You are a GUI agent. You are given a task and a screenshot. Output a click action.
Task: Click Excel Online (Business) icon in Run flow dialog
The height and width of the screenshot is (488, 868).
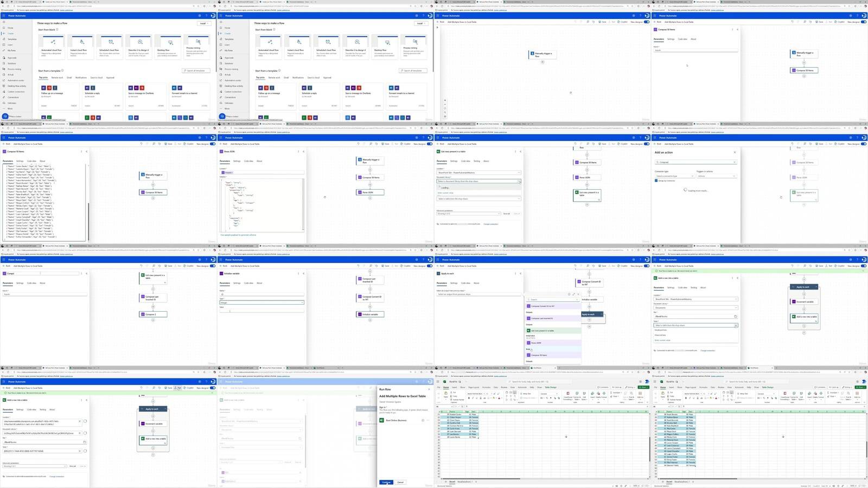pyautogui.click(x=381, y=420)
